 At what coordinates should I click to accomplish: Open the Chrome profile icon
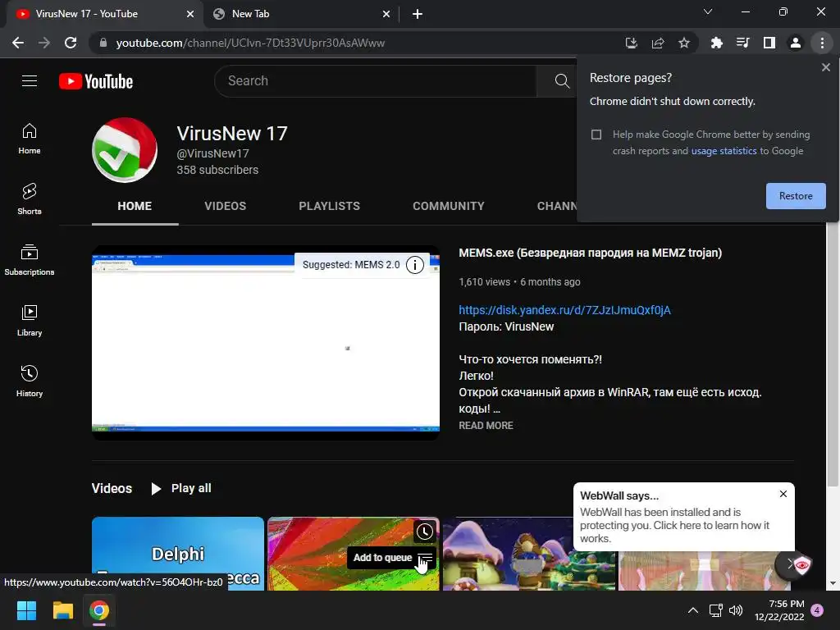(x=795, y=43)
